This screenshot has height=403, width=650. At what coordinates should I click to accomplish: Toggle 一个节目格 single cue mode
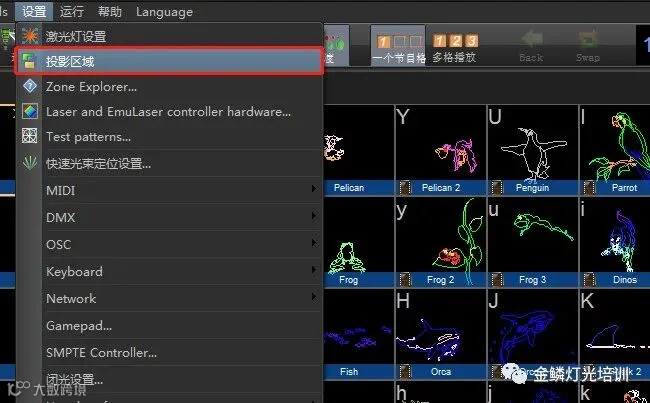click(398, 45)
